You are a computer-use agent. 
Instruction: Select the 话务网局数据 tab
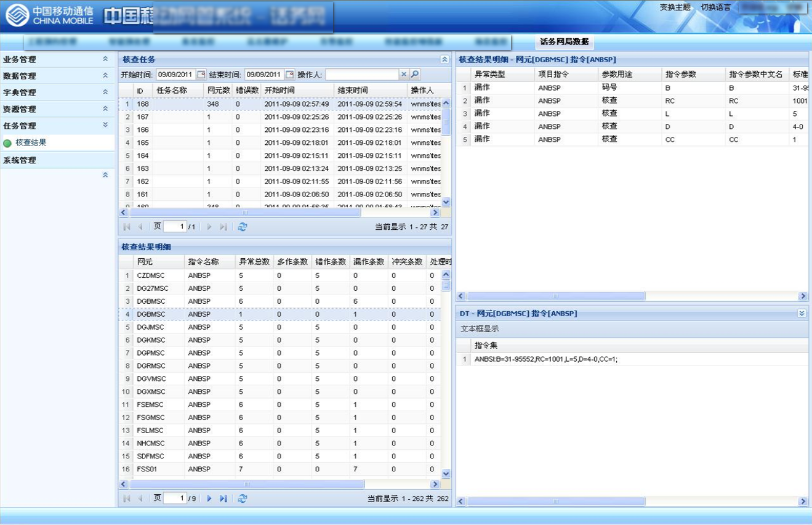565,42
